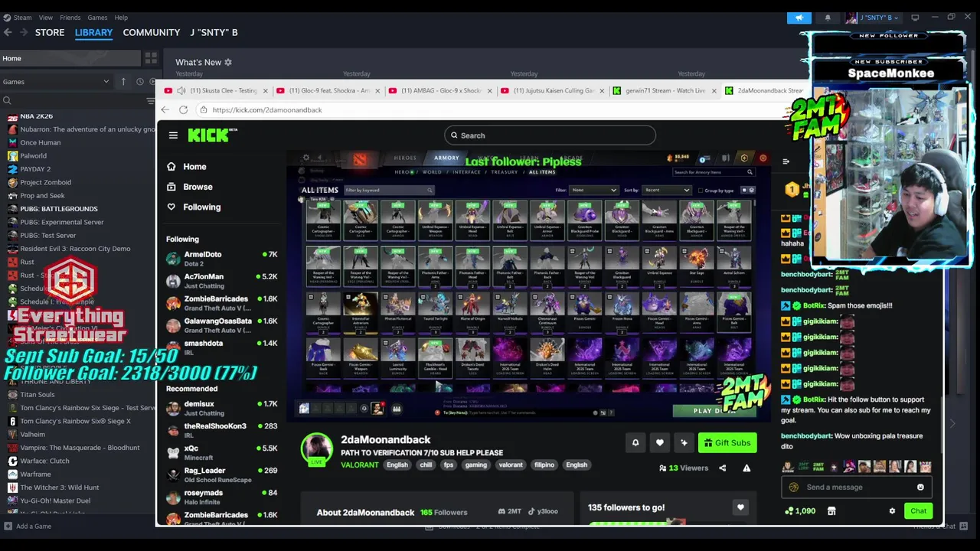Screen dimensions: 980x551
Task: Report the stream with the warning triangle icon
Action: pos(746,468)
